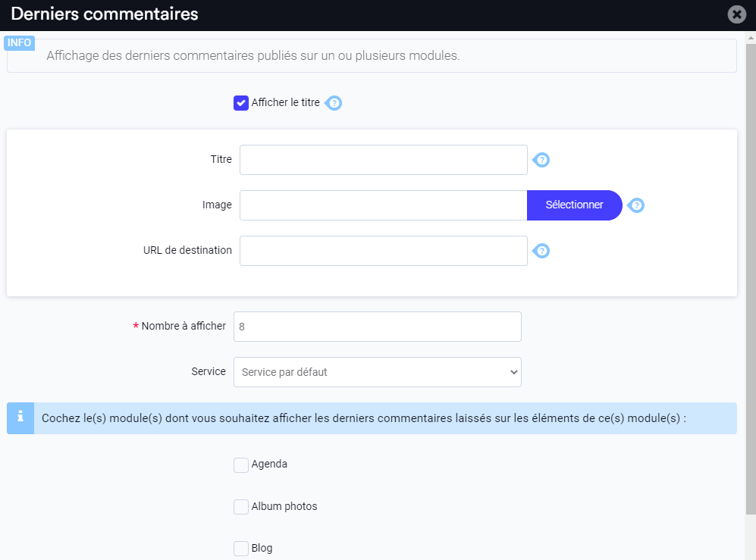Click the Sélectionner image button
The height and width of the screenshot is (560, 756).
574,205
